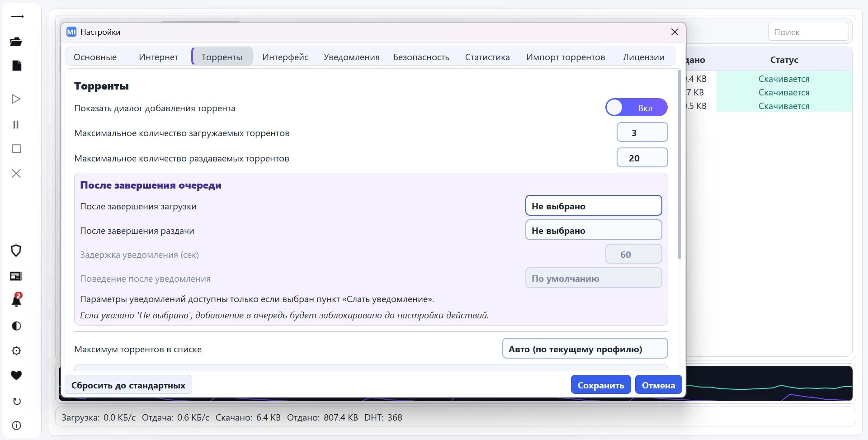Screen dimensions: 868x440
Task: Pause torrents using the pause icon
Action: point(16,124)
